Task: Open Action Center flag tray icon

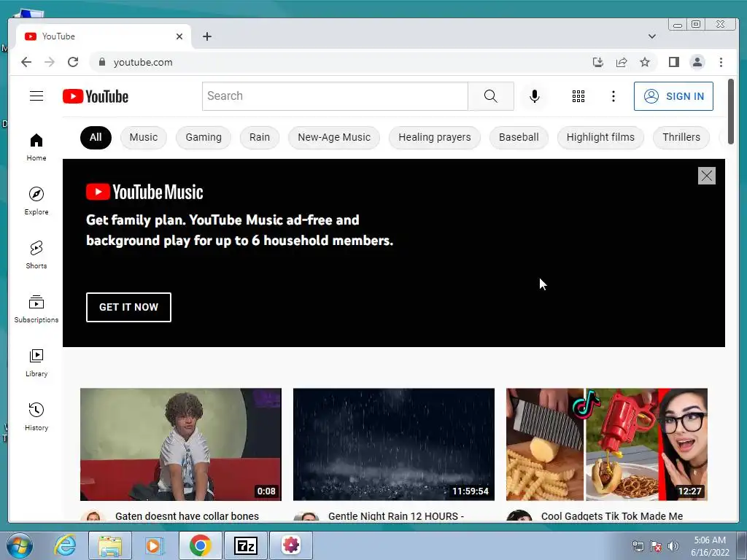Action: (656, 546)
